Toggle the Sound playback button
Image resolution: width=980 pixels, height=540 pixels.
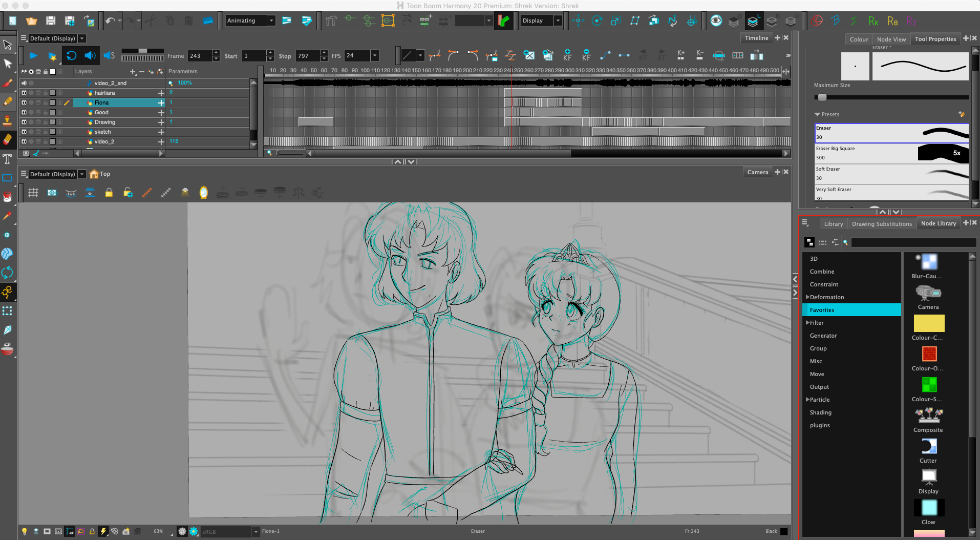tap(90, 55)
